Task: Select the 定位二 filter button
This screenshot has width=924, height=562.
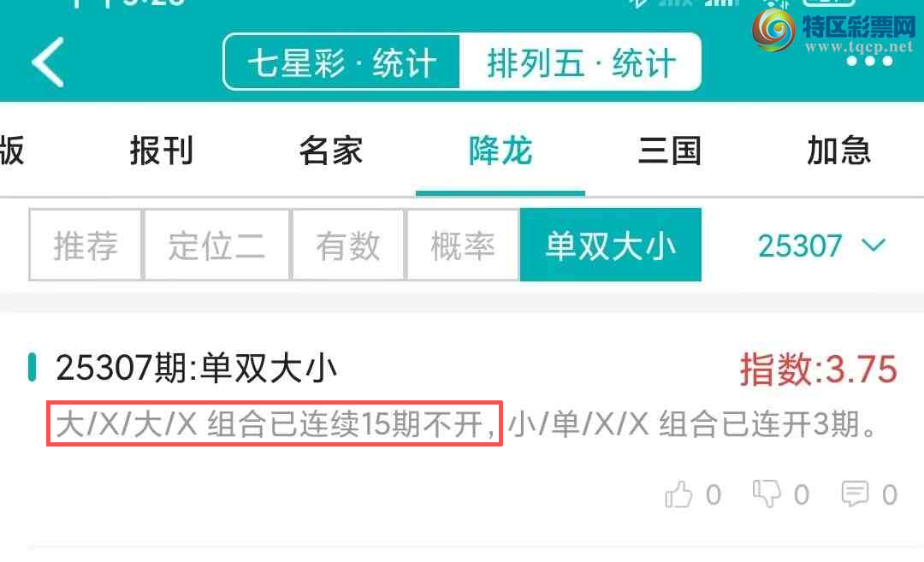Action: [x=216, y=245]
